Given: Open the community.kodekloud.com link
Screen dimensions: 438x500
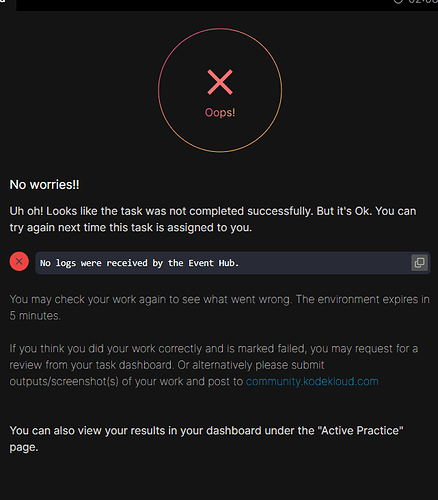Looking at the screenshot, I should tap(312, 381).
